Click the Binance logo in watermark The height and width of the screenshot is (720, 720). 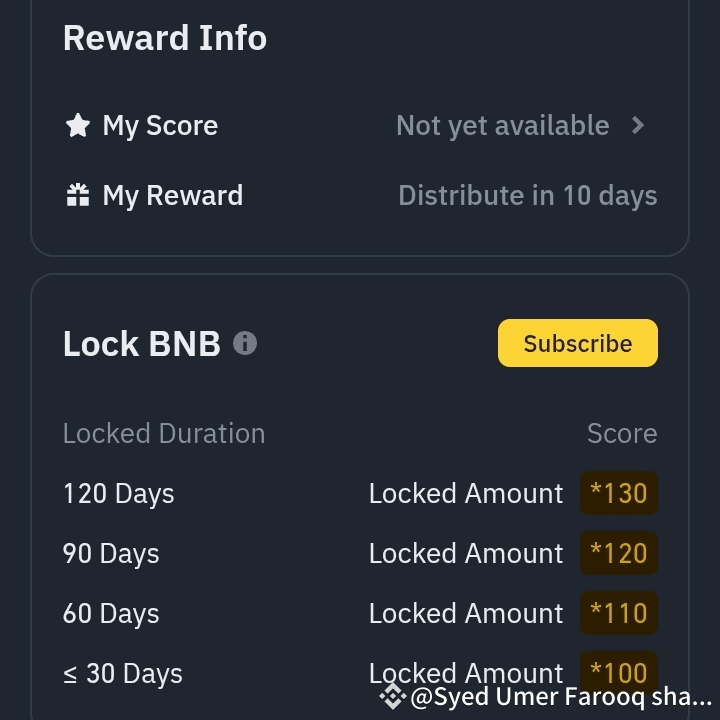(393, 696)
